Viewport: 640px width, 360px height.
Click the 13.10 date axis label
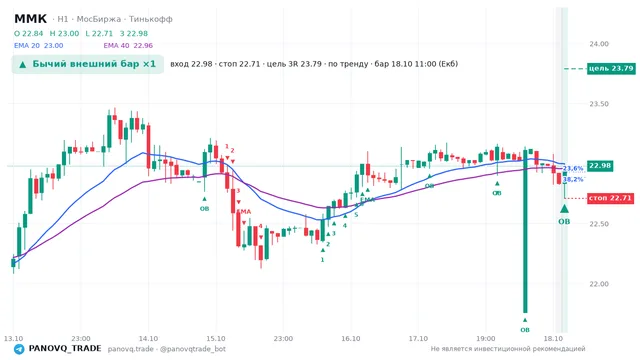click(13, 339)
